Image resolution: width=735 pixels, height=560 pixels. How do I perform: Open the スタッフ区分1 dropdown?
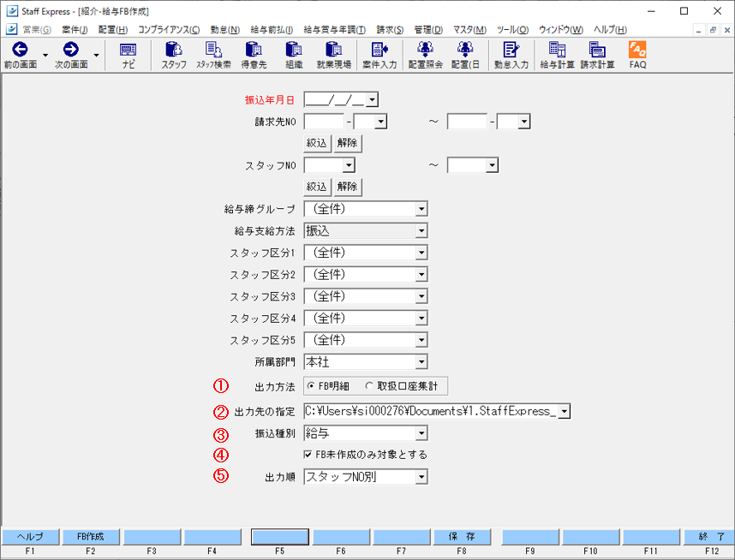pyautogui.click(x=421, y=253)
